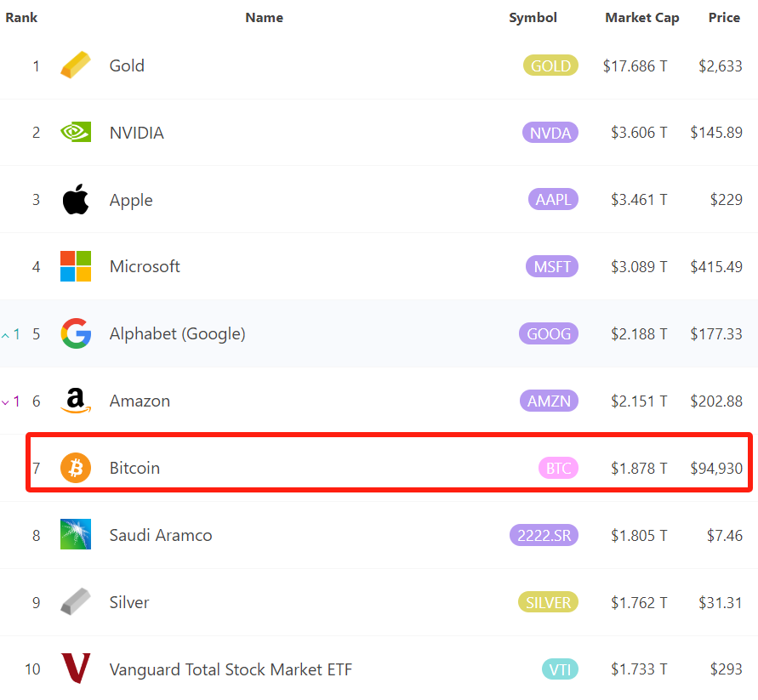
Task: Click the Apple logo icon
Action: 76,199
